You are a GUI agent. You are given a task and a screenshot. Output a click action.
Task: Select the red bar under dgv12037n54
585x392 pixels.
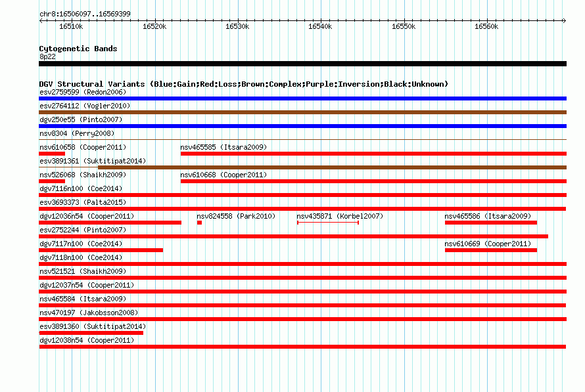[x=302, y=292]
